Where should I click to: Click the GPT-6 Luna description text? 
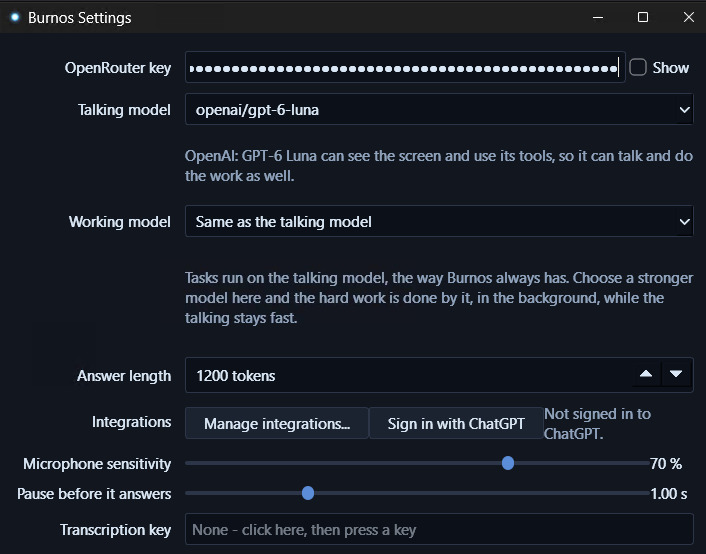[439, 166]
